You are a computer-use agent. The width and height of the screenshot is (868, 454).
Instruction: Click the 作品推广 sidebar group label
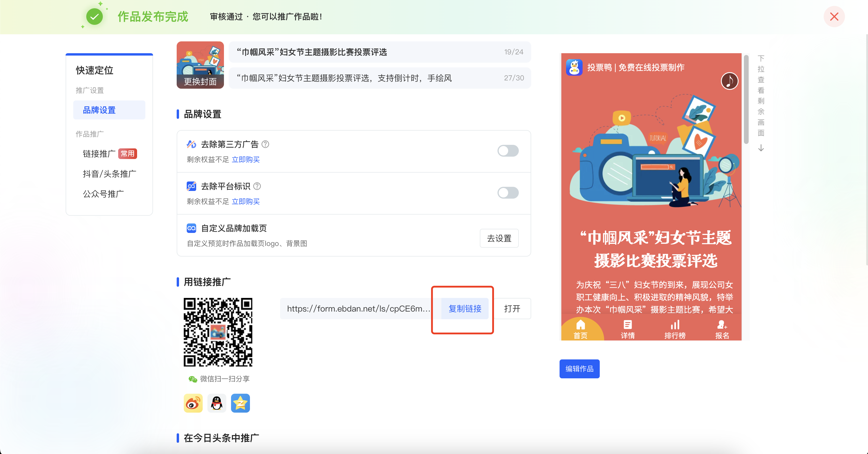[x=90, y=134]
